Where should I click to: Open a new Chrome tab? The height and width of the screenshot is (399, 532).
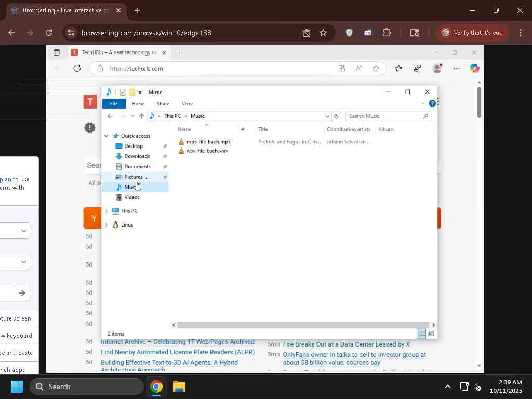(137, 10)
